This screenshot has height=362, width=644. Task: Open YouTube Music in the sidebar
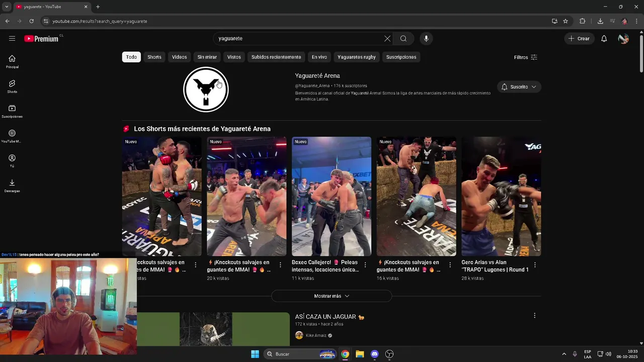12,136
